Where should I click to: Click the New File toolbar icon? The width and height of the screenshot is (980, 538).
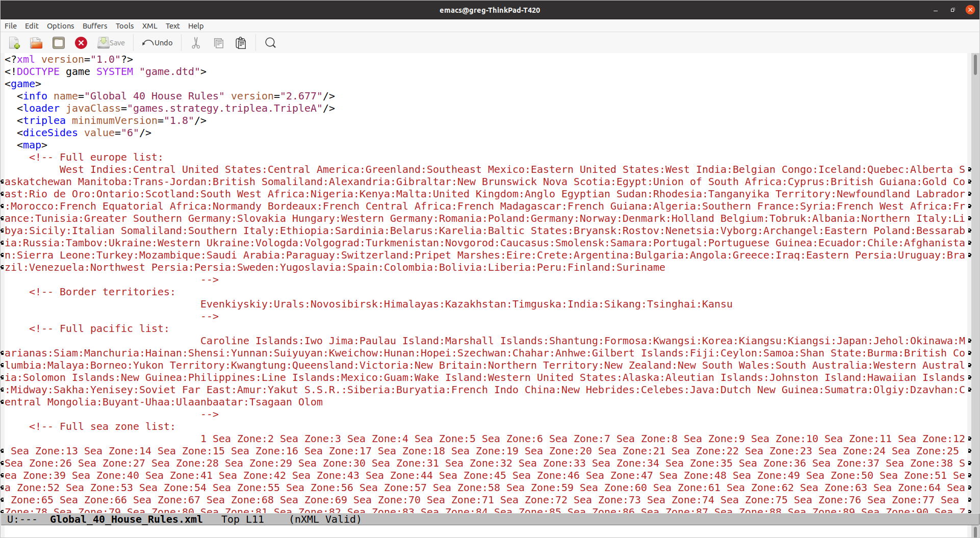[14, 43]
